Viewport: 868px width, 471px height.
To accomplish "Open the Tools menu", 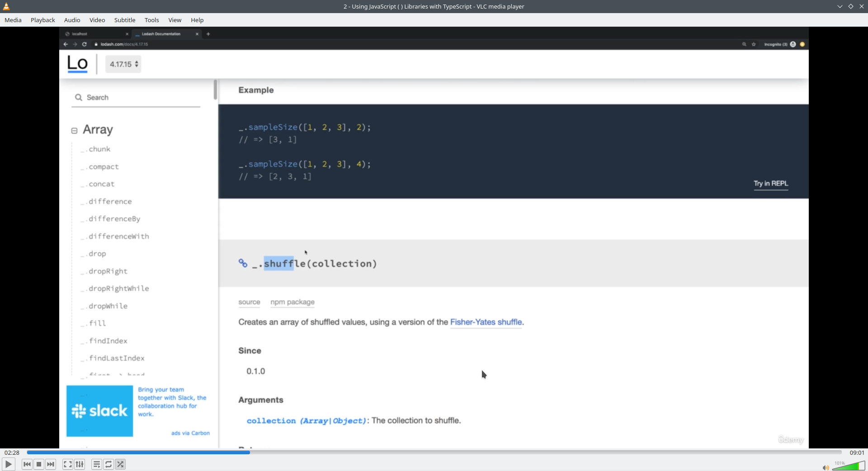I will tap(152, 20).
